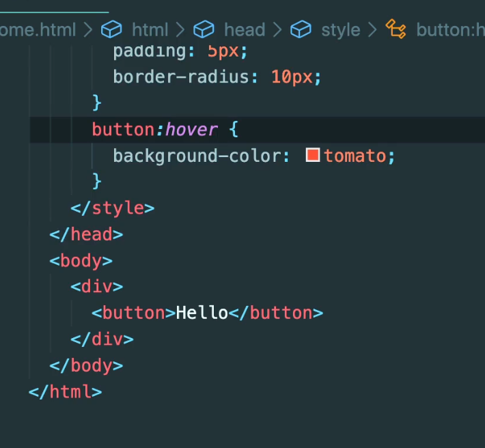Viewport: 485px width, 448px height.
Task: Click the 'Hello' button text
Action: point(202,313)
